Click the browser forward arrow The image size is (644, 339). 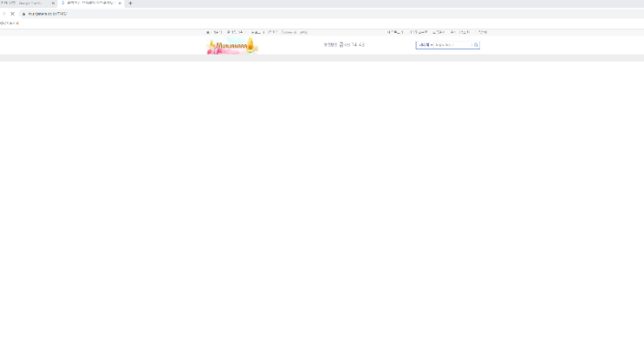click(x=3, y=14)
